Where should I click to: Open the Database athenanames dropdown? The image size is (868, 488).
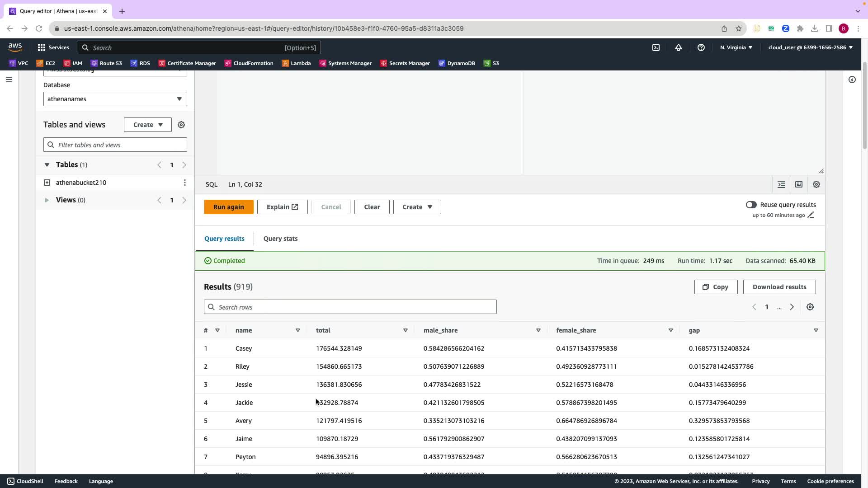[x=115, y=99]
